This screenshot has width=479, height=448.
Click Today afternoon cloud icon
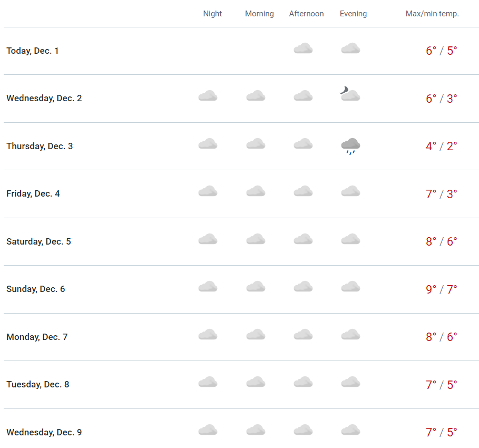(303, 48)
